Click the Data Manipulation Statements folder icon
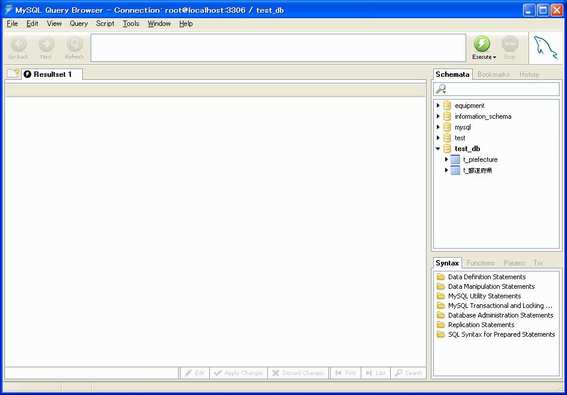The width and height of the screenshot is (567, 395). click(440, 286)
